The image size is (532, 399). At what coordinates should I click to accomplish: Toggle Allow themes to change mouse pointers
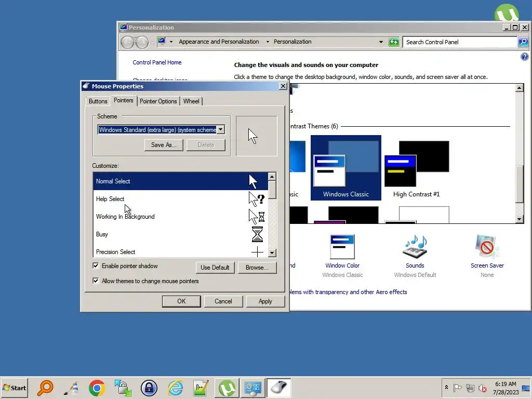(96, 281)
